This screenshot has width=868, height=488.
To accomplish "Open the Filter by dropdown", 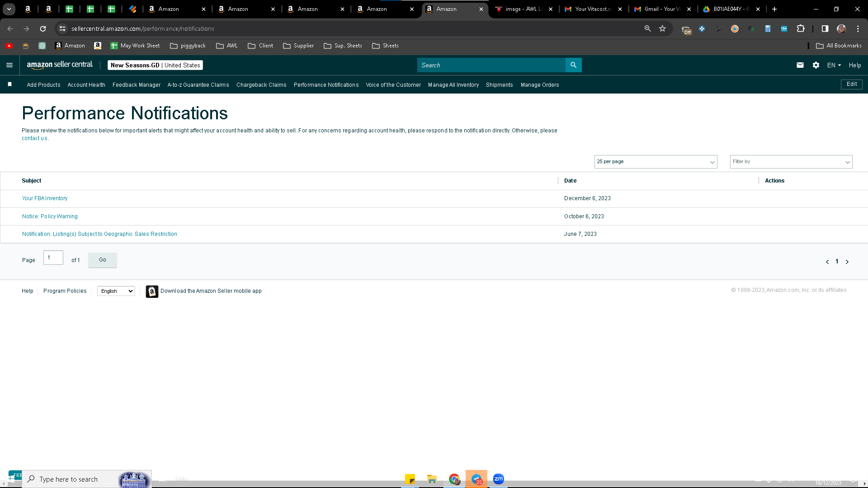I will [x=791, y=162].
